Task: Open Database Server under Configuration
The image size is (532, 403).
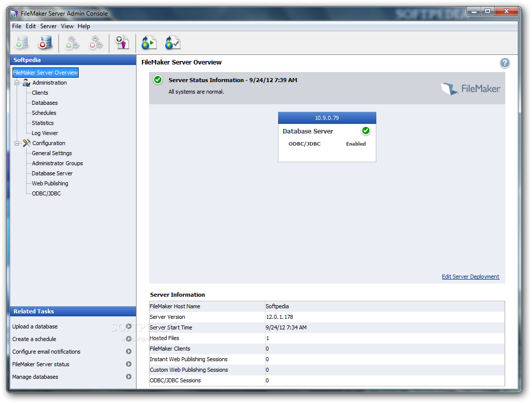Action: (x=52, y=173)
